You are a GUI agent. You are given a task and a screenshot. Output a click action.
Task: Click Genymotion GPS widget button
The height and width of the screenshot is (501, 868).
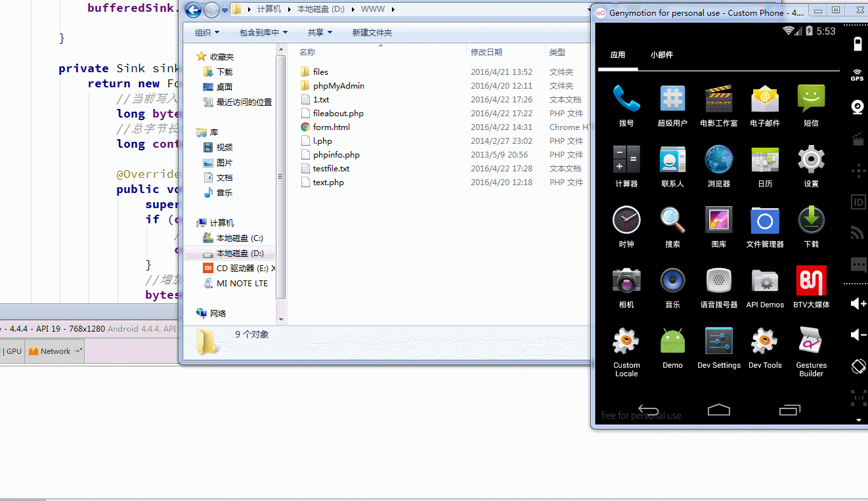[x=857, y=74]
